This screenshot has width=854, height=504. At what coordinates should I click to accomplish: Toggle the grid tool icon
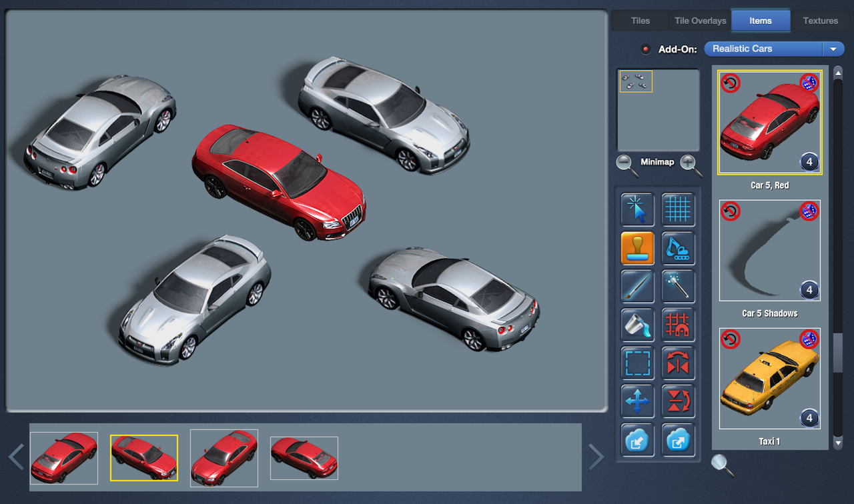678,209
